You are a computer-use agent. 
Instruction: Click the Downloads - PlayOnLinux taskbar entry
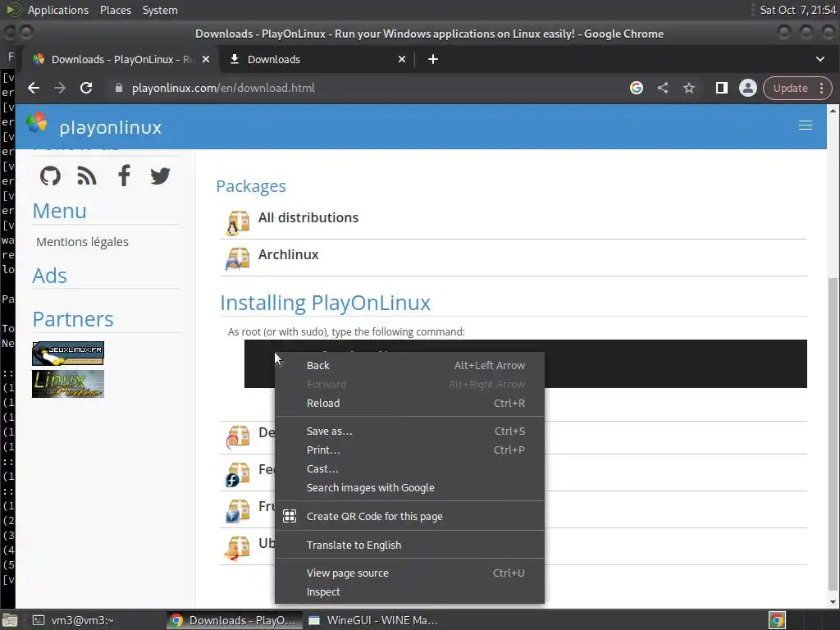pyautogui.click(x=234, y=620)
